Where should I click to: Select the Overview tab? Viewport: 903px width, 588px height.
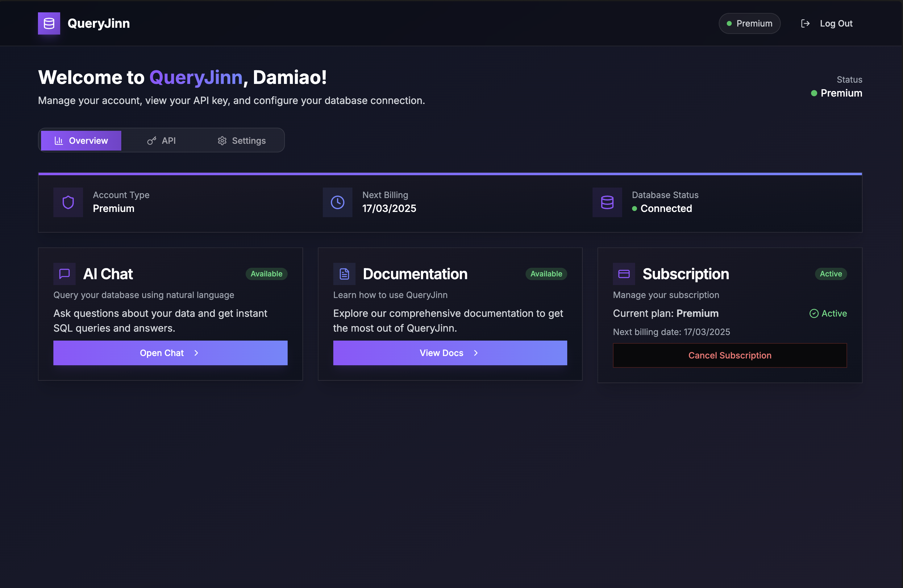[x=81, y=141]
